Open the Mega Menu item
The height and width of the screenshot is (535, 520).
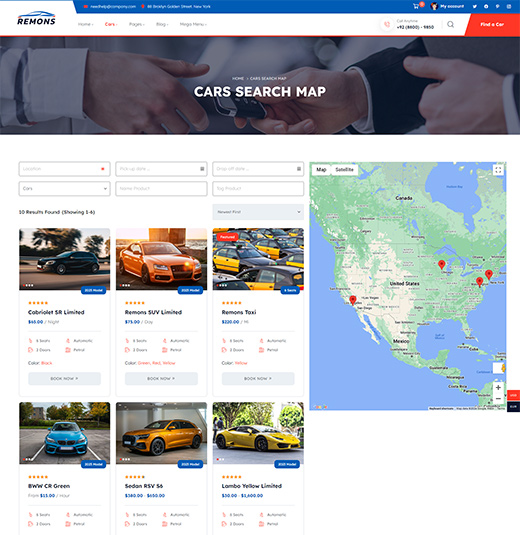point(193,24)
